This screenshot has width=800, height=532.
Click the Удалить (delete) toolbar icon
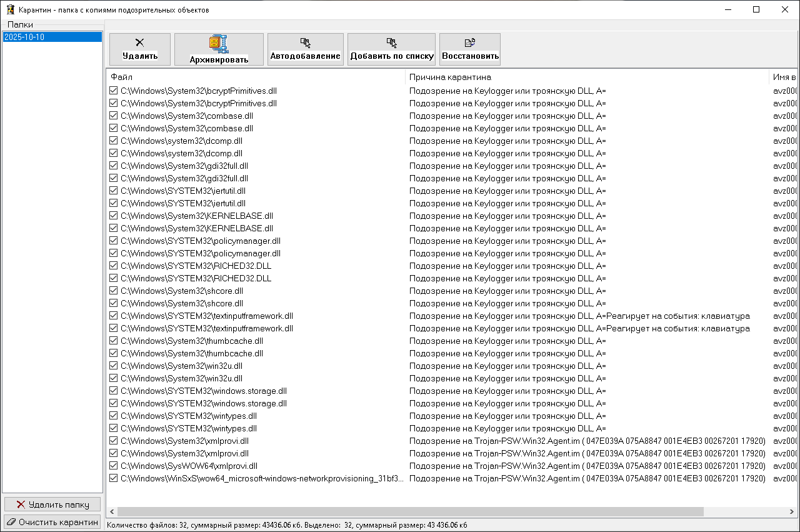pos(139,43)
